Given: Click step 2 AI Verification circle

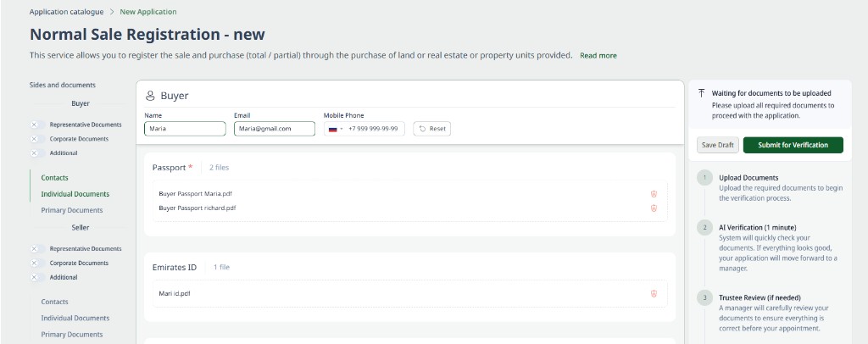Looking at the screenshot, I should [x=704, y=227].
